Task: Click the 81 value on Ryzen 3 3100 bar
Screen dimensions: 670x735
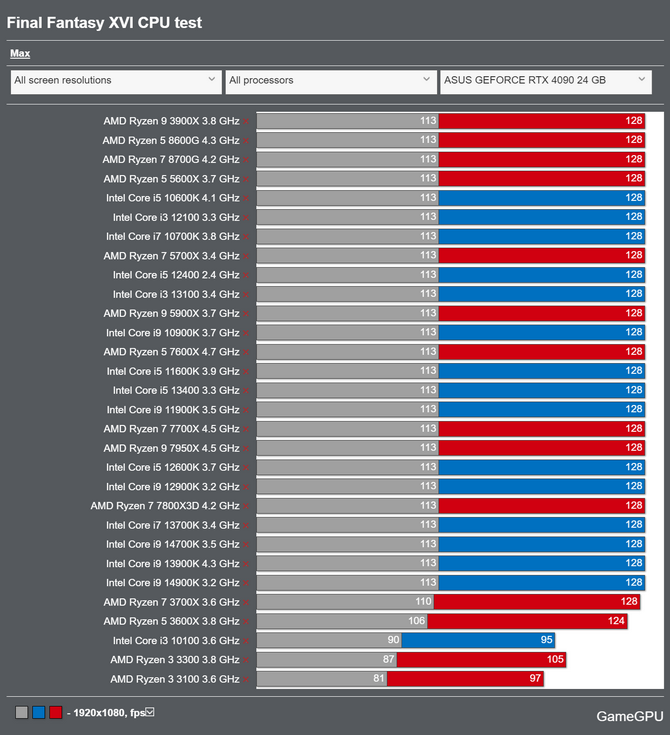Action: (379, 678)
